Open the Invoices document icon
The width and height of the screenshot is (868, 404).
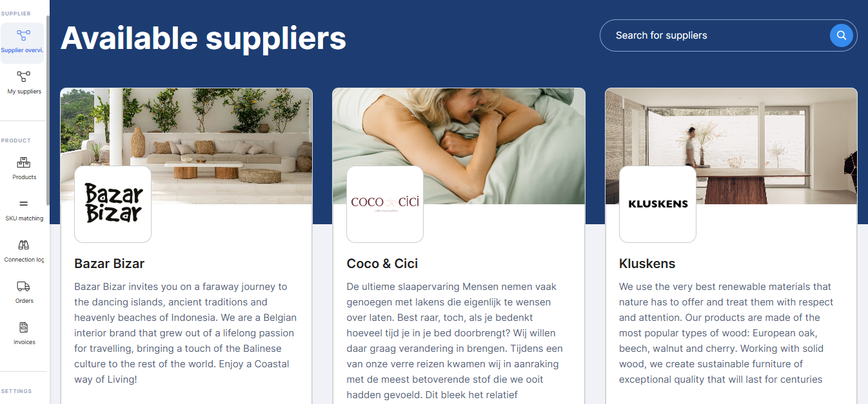(x=24, y=327)
